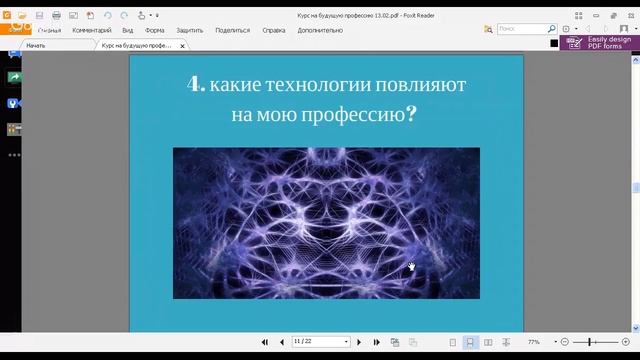Screen dimensions: 640x360
Task: Select facing pages view mode
Action: pos(488,342)
